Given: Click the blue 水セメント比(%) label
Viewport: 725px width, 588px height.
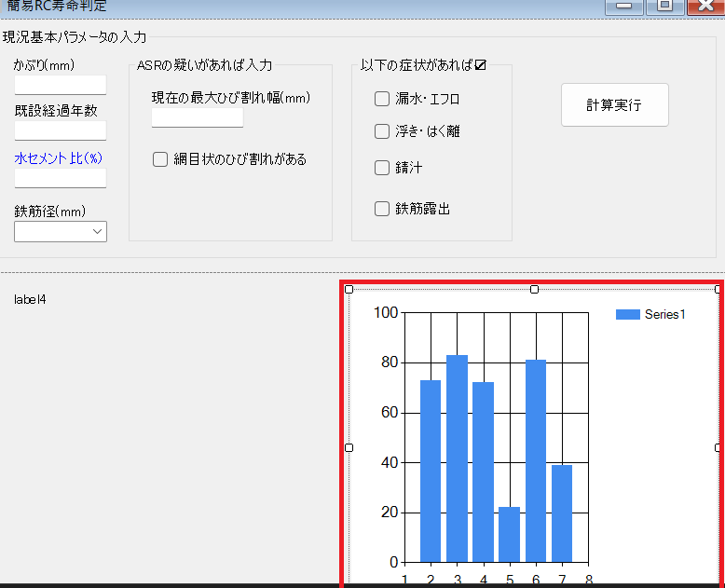Looking at the screenshot, I should pyautogui.click(x=58, y=158).
